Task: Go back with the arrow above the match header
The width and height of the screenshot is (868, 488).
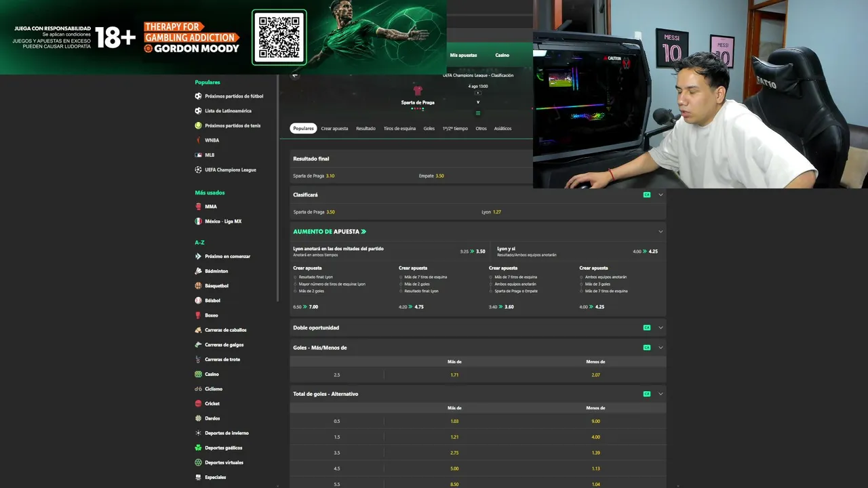Action: (295, 76)
